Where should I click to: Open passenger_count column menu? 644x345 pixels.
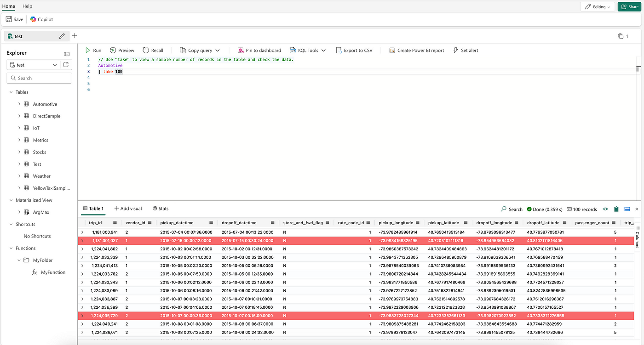[x=614, y=223]
